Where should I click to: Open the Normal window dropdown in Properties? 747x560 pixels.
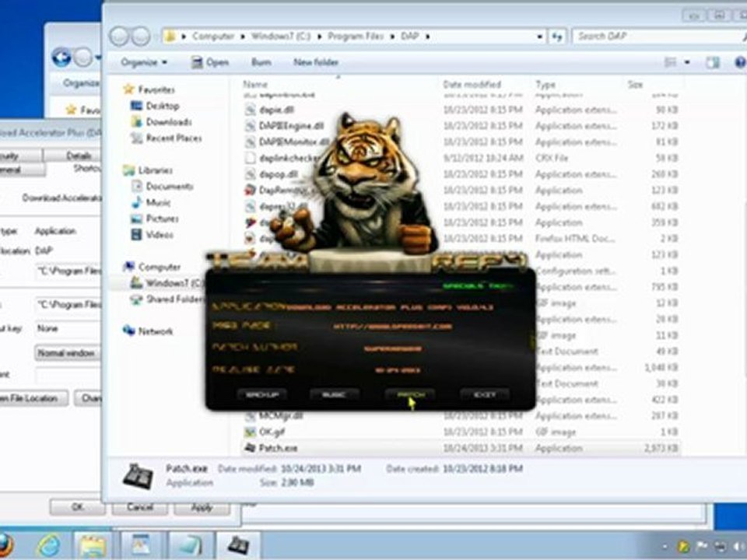point(68,353)
